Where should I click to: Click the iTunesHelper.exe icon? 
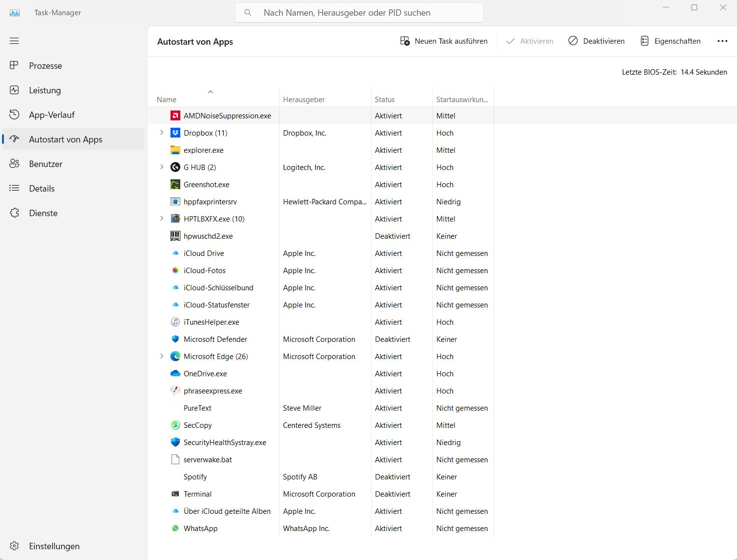[x=175, y=322]
